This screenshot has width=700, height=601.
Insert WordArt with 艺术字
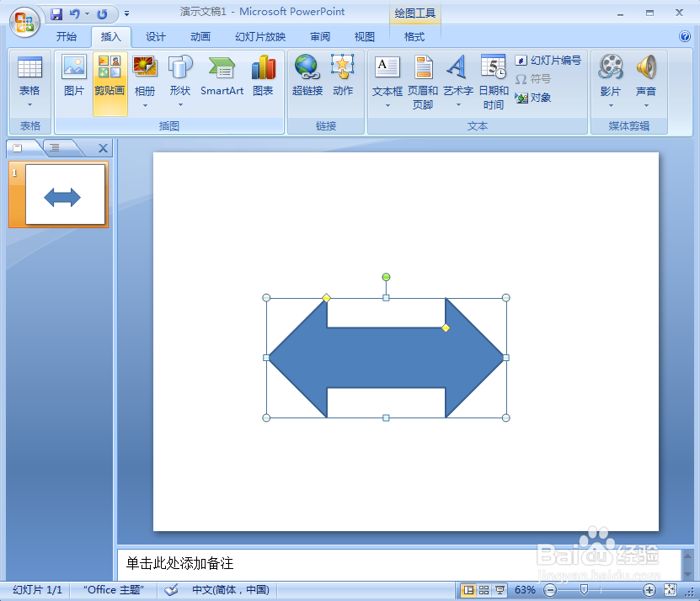tap(458, 83)
